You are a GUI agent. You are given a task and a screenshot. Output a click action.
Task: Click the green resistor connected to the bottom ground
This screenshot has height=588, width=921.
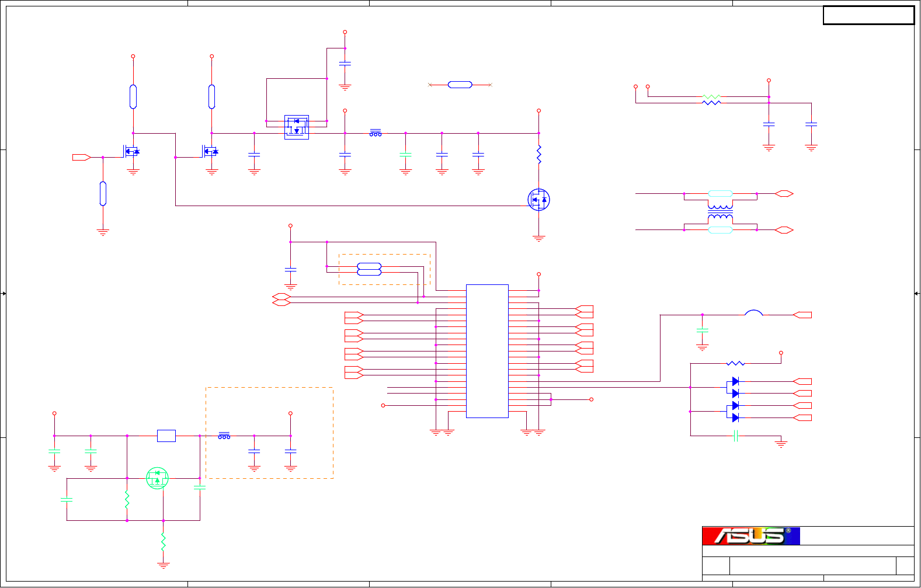coord(164,542)
